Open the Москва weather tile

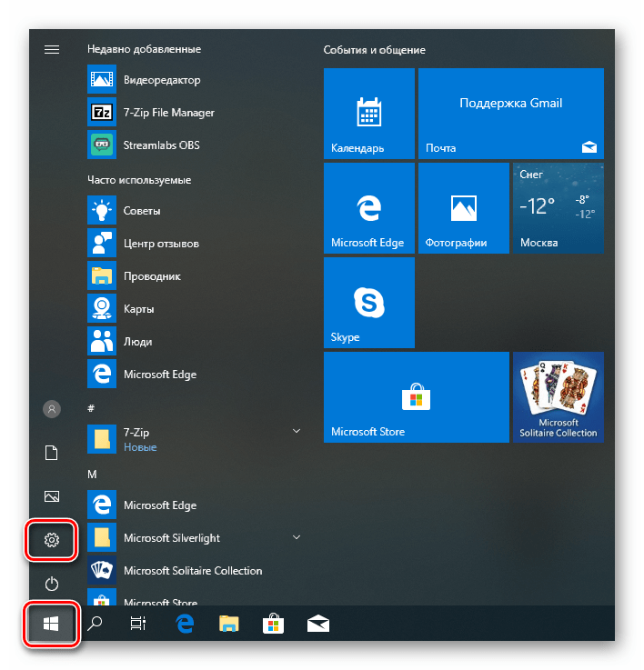tap(558, 208)
